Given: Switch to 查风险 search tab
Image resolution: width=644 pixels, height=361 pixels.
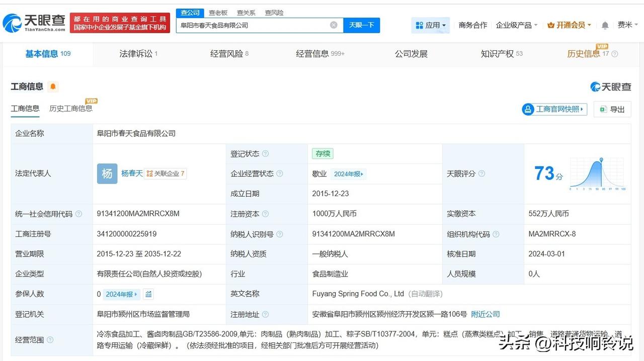Looking at the screenshot, I should pyautogui.click(x=274, y=13).
